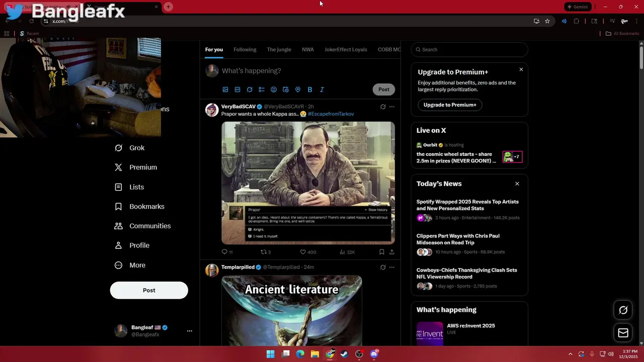Open more options on VeryBadSCAV post
This screenshot has height=362, width=644.
pos(392,107)
